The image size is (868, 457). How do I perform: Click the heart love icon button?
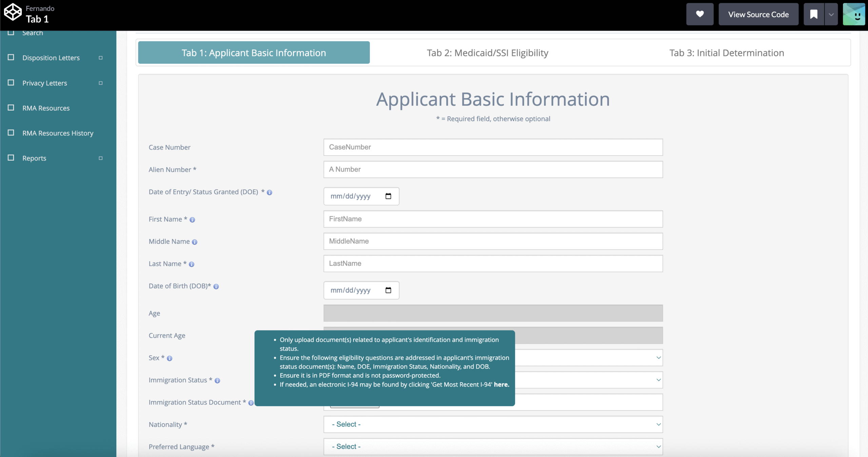[x=699, y=14]
